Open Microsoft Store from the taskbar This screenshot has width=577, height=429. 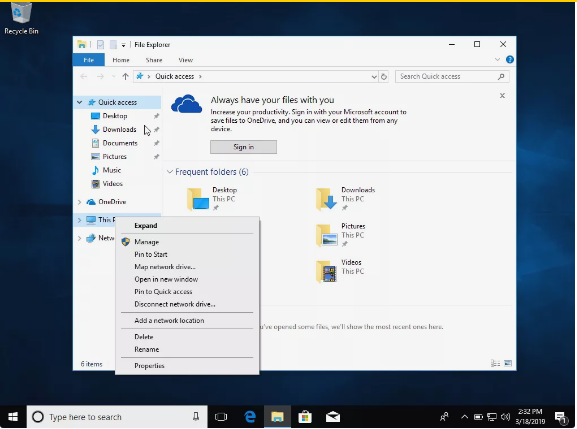[x=305, y=417]
